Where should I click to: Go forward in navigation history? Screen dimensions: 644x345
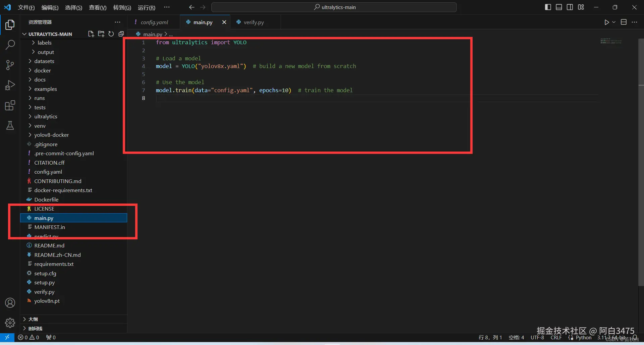coord(203,7)
